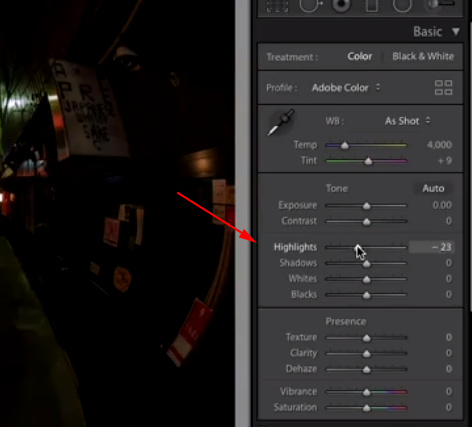
Task: Click the Vibrance label
Action: (x=298, y=391)
